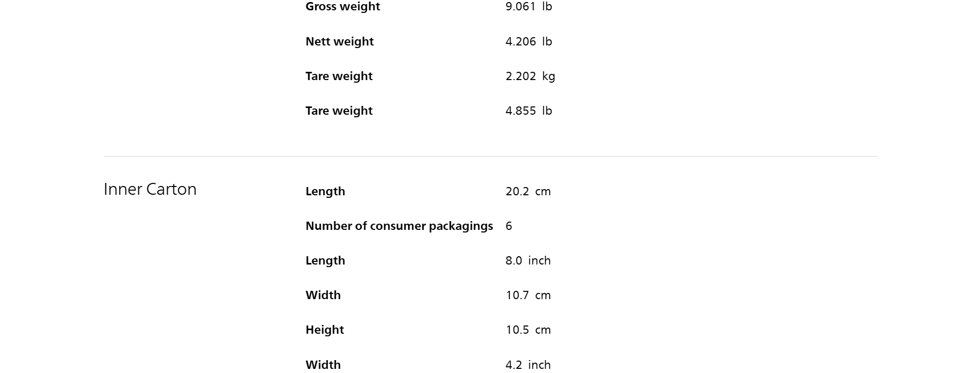This screenshot has height=373, width=980.
Task: Click the Tare weight label beside 4.855 lb
Action: tap(339, 111)
